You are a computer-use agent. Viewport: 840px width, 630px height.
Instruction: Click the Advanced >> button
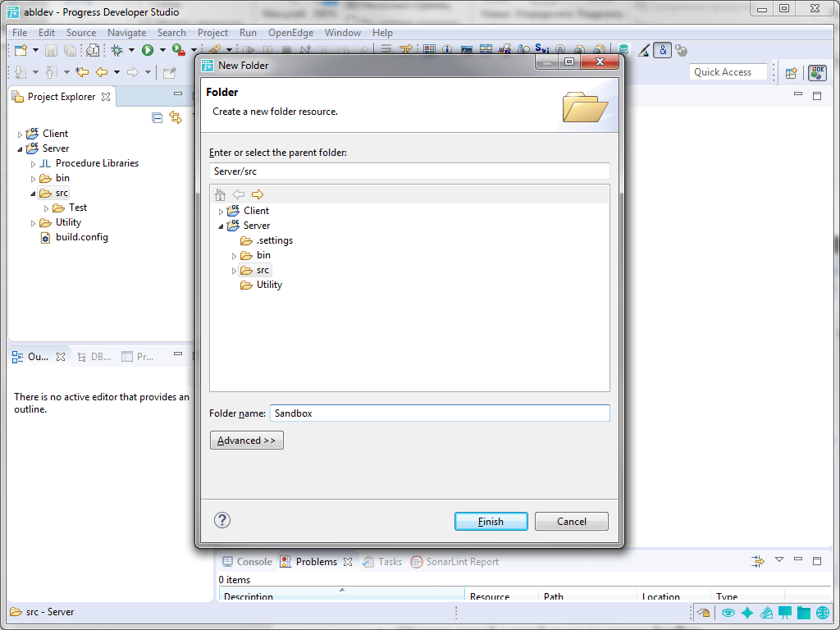[x=246, y=441]
